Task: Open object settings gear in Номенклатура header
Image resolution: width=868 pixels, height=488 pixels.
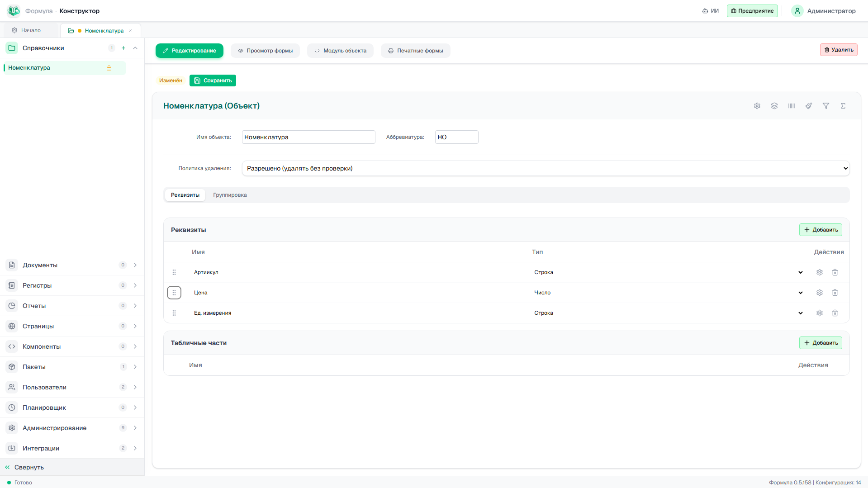Action: 757,106
